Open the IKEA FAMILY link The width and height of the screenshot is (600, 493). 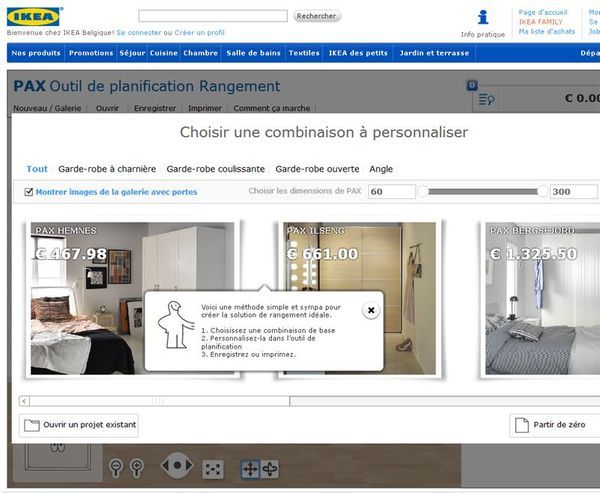click(541, 22)
